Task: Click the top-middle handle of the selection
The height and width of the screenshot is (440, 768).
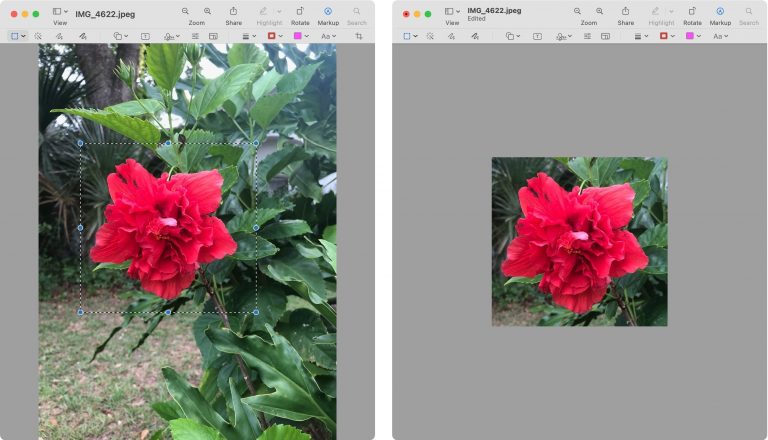Action: click(168, 144)
